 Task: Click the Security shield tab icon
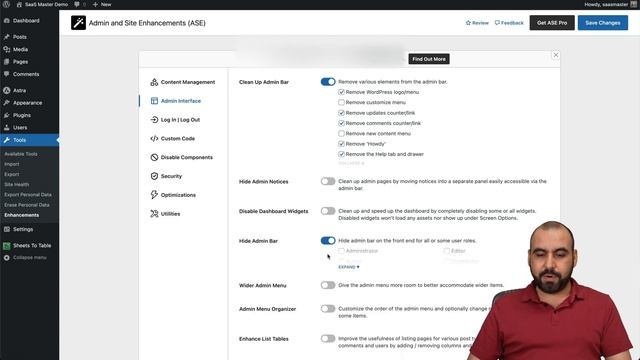(154, 176)
